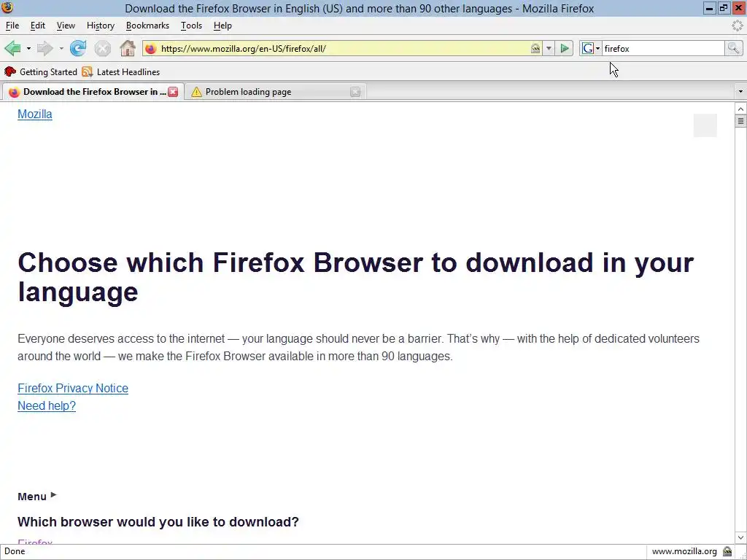Open the Forward button history dropdown
This screenshot has height=560, width=747.
(61, 49)
